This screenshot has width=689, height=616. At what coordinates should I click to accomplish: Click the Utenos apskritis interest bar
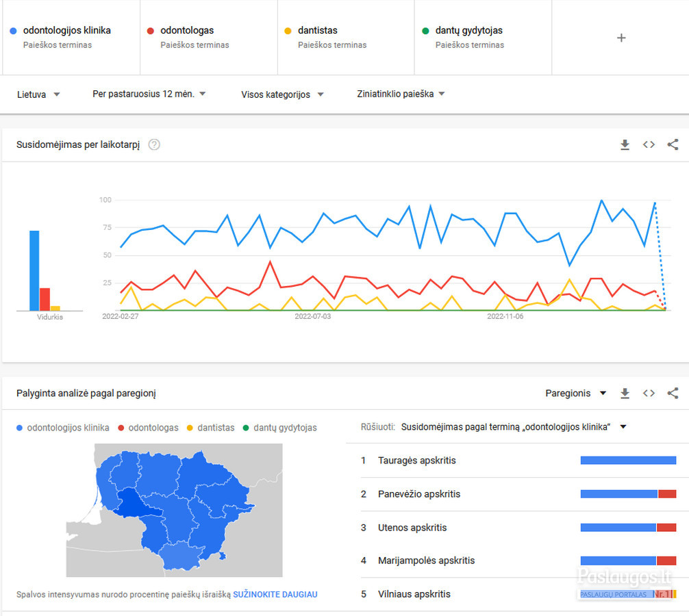pyautogui.click(x=628, y=527)
